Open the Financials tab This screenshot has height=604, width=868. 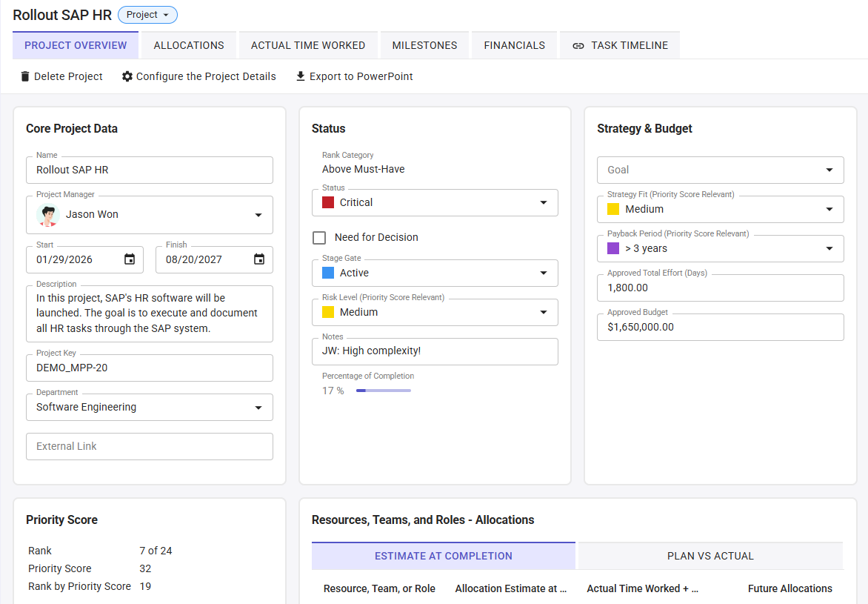tap(514, 45)
